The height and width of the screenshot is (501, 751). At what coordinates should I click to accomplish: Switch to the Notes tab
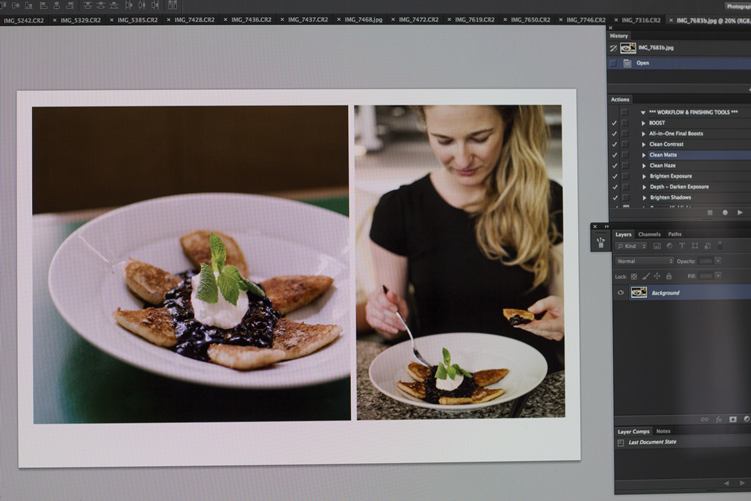pos(663,432)
